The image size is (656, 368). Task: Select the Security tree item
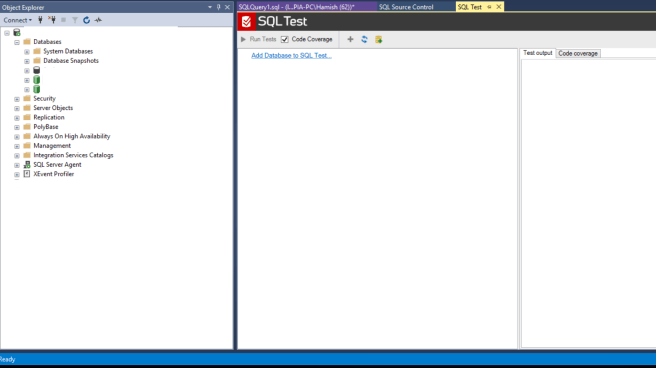click(x=44, y=99)
